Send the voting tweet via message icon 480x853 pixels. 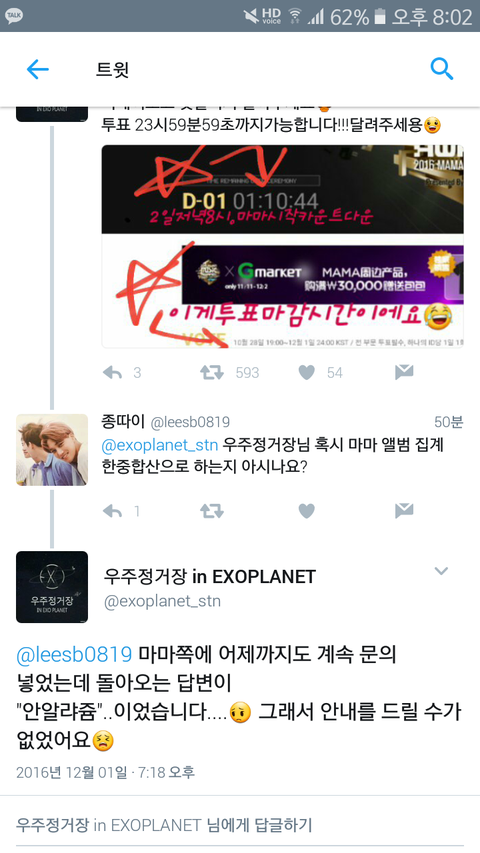click(404, 372)
